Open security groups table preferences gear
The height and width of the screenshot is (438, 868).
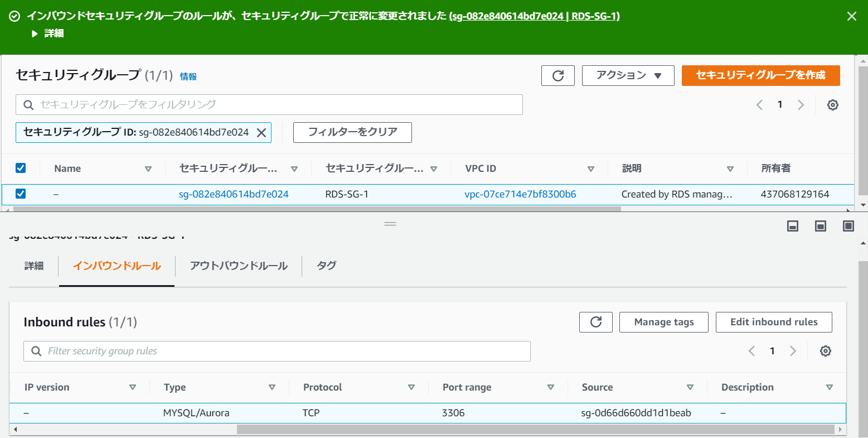(x=833, y=105)
